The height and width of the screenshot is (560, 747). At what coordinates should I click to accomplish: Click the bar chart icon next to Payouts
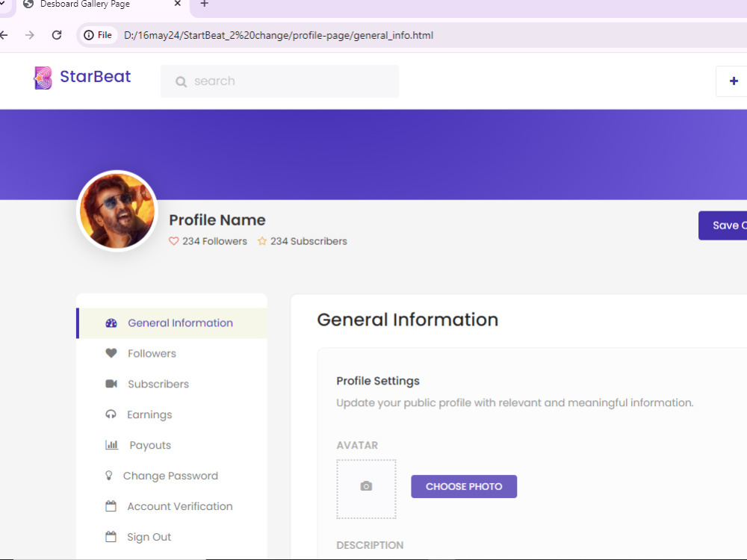pos(111,445)
